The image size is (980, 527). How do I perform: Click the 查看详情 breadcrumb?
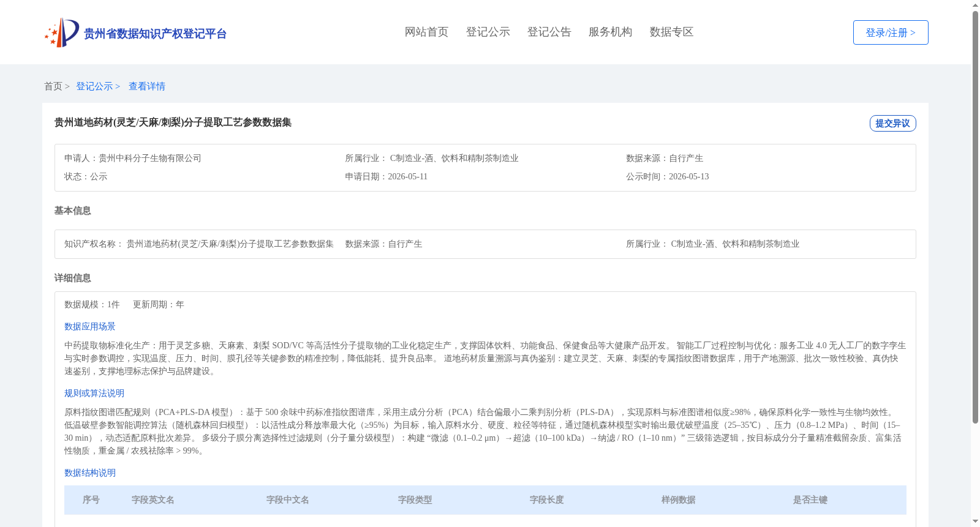[147, 86]
